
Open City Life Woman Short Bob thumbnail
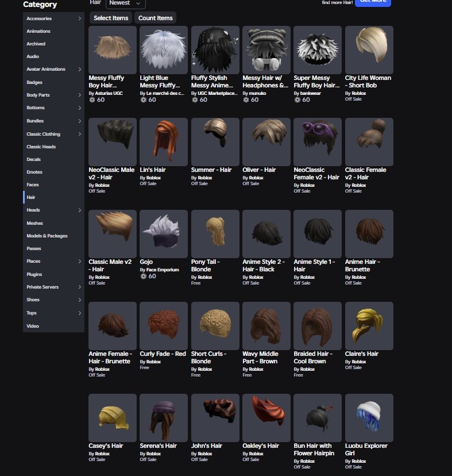click(369, 50)
